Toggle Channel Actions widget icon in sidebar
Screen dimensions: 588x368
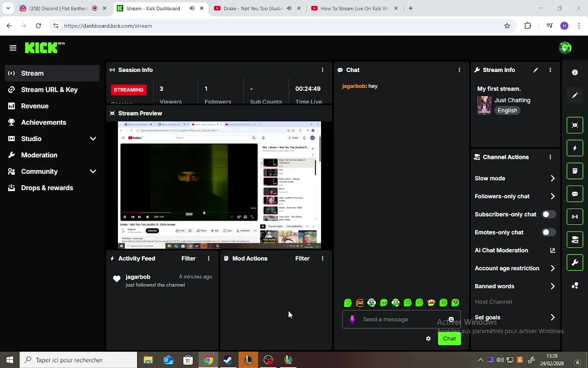click(575, 240)
